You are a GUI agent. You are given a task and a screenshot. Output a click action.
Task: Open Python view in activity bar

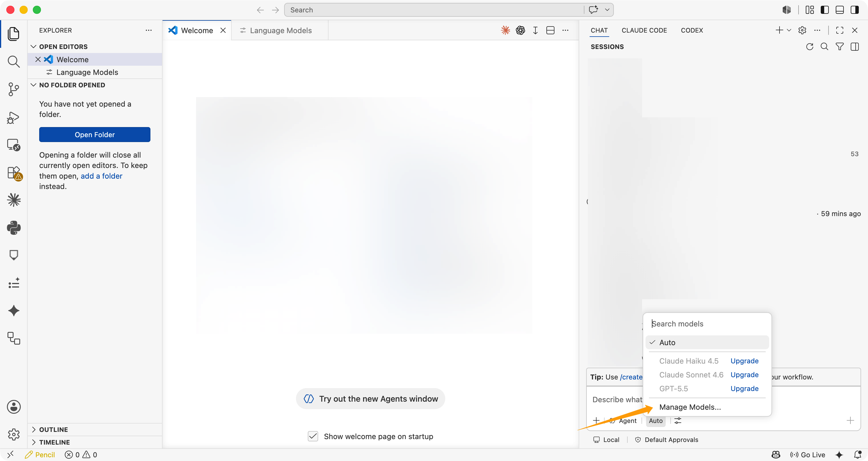click(x=14, y=228)
